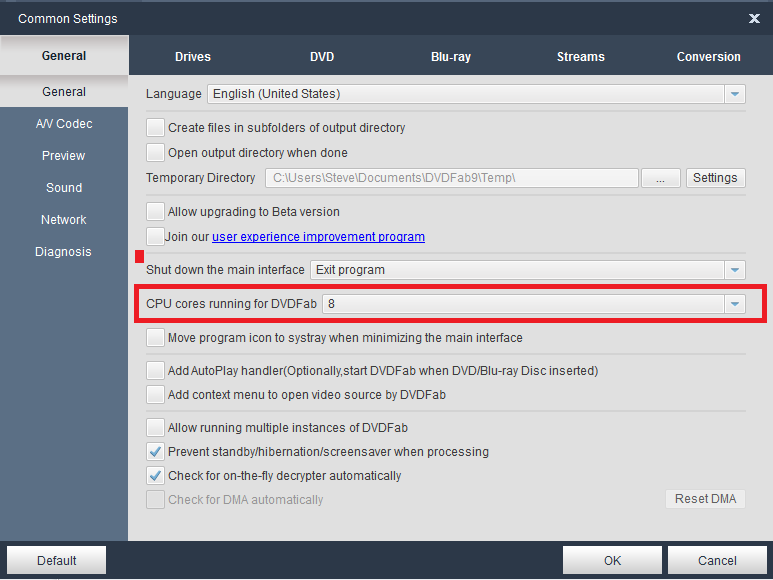Uncheck prevent standby/hibernation when processing
The width and height of the screenshot is (773, 580).
(x=156, y=452)
